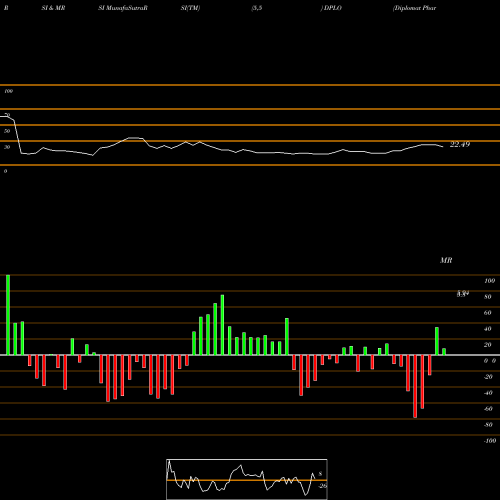
Task: Click the longest red bar in MR histogram
Action: tap(415, 386)
